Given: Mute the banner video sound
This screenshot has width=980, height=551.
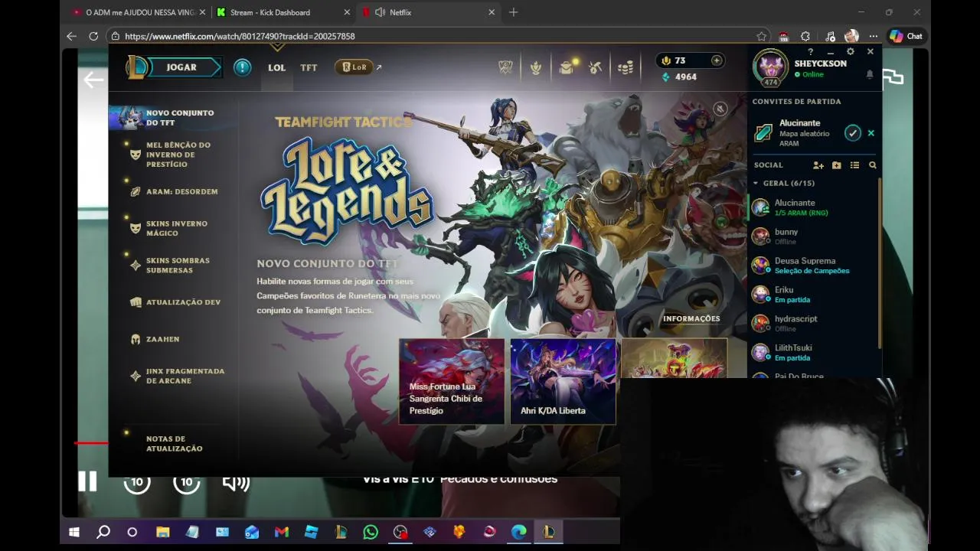Looking at the screenshot, I should tap(720, 109).
